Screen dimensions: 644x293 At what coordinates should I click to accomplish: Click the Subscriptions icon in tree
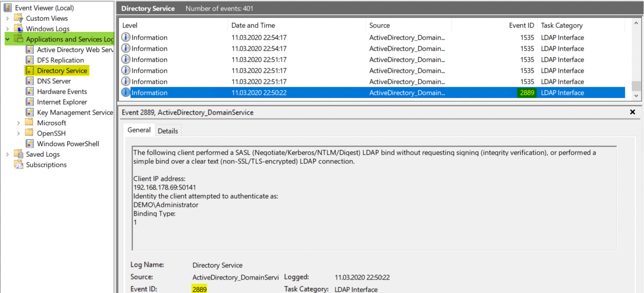click(x=18, y=165)
